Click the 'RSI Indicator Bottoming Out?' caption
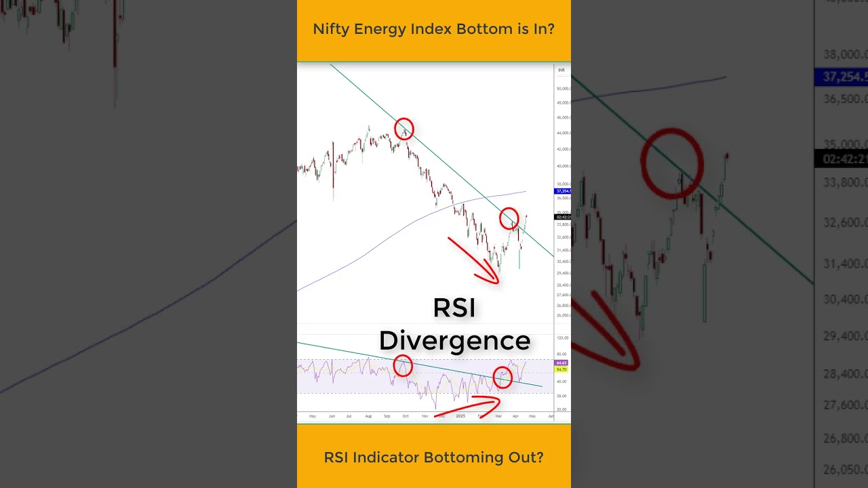Screen dimensions: 868x488 pyautogui.click(x=433, y=457)
